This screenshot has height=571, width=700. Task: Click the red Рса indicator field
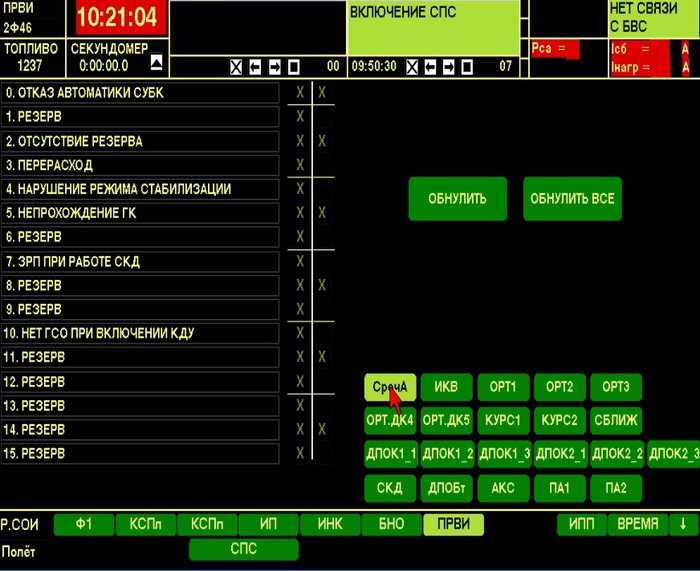coord(555,48)
